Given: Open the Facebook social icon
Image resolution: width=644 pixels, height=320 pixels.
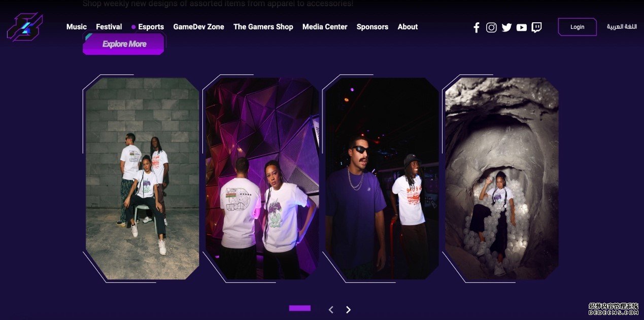Looking at the screenshot, I should click(x=476, y=27).
